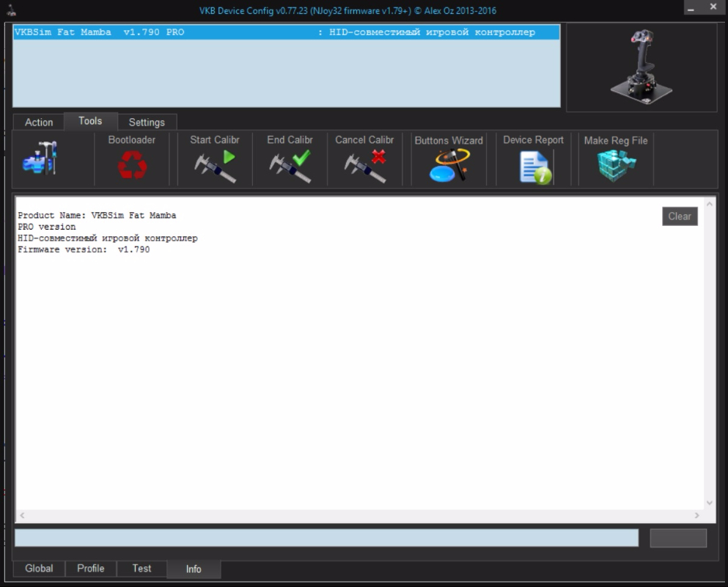Click log scrollbar down arrow

[710, 503]
